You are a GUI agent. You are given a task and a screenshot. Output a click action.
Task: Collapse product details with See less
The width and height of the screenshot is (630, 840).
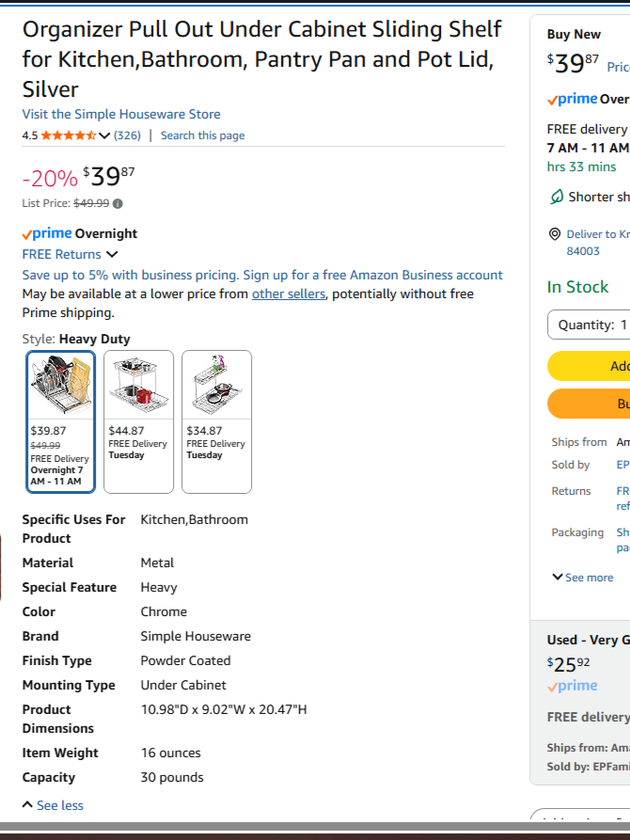coord(53,805)
